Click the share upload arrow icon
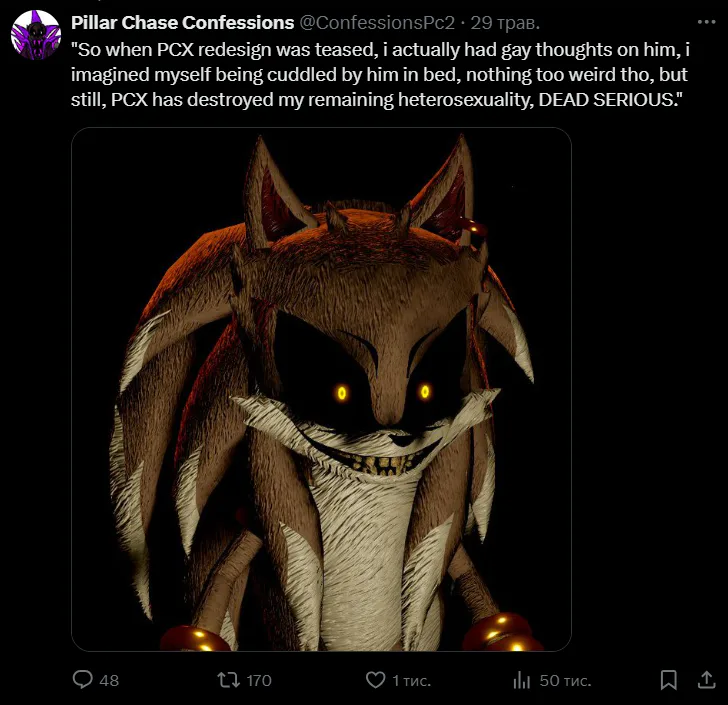The height and width of the screenshot is (705, 728). pos(698,679)
